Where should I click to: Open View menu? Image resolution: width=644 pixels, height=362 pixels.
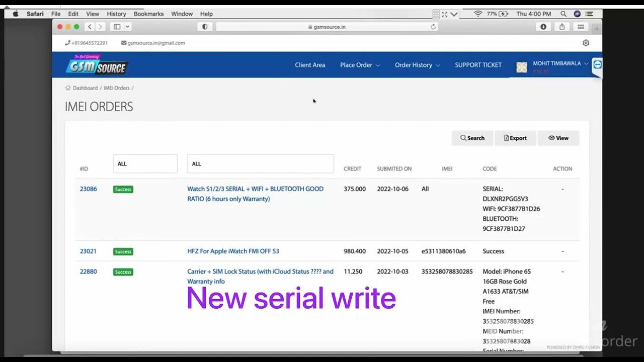point(93,14)
